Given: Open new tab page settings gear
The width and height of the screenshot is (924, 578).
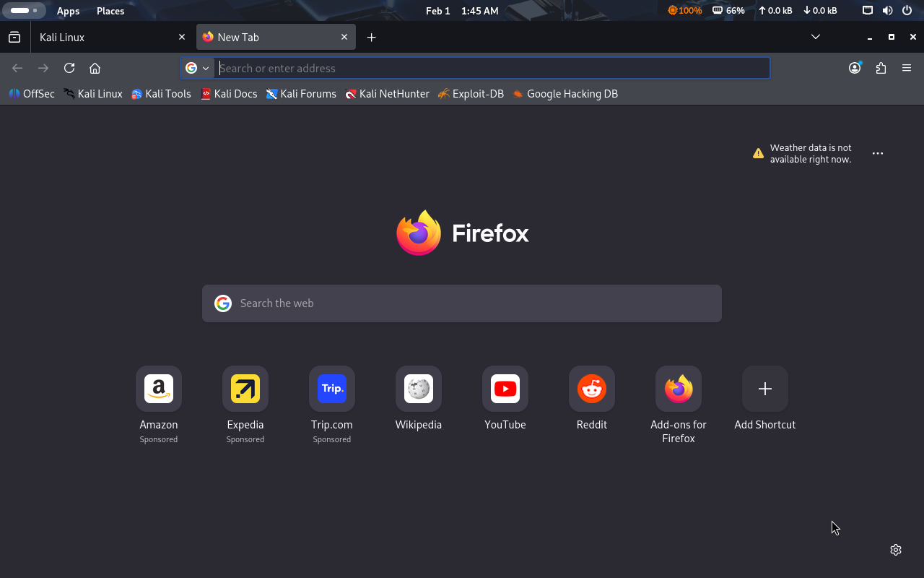Looking at the screenshot, I should pyautogui.click(x=896, y=550).
